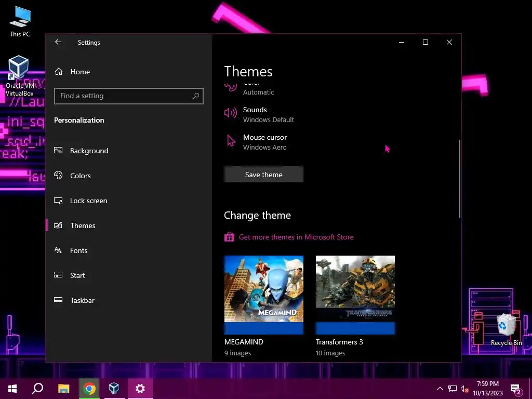Image resolution: width=532 pixels, height=399 pixels.
Task: Select the Recycle Bin desktop icon
Action: (506, 330)
